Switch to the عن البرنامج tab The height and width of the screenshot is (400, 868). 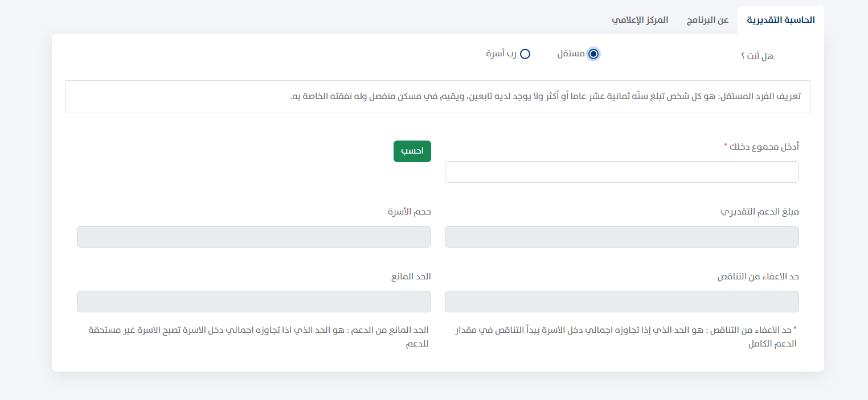click(x=707, y=20)
